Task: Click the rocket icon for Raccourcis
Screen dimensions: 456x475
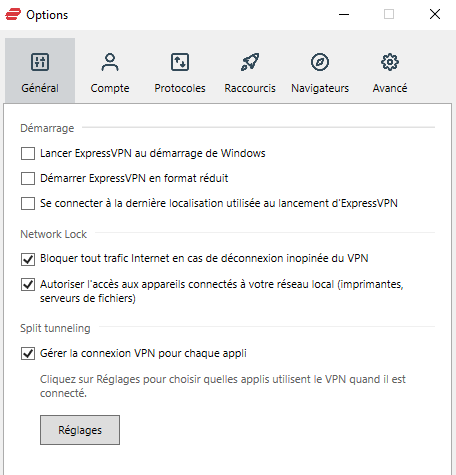Action: pyautogui.click(x=250, y=62)
